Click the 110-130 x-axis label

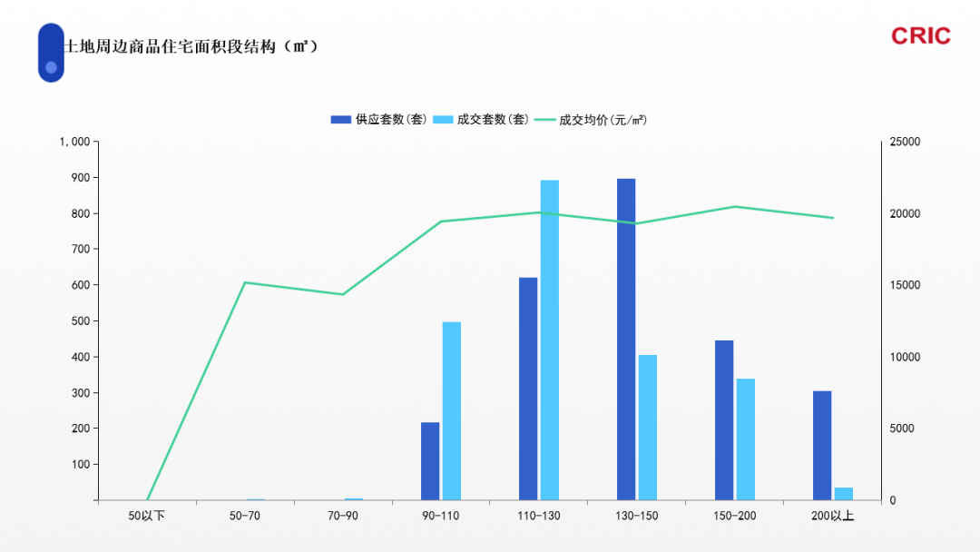coord(539,516)
